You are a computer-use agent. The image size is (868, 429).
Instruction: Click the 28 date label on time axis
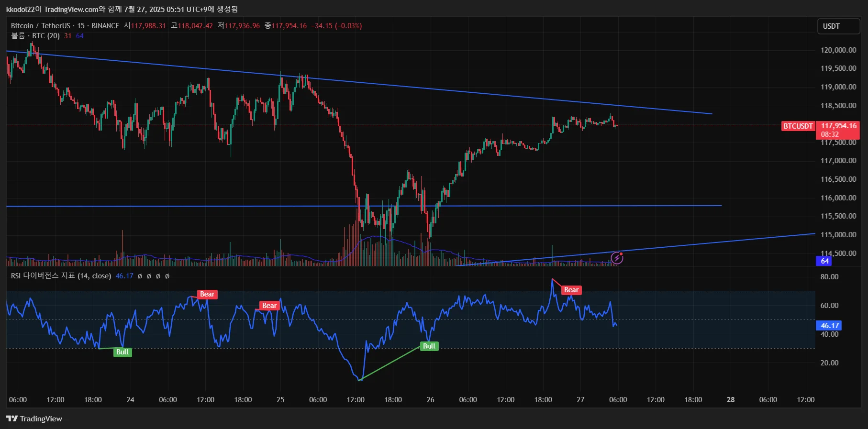pyautogui.click(x=731, y=400)
